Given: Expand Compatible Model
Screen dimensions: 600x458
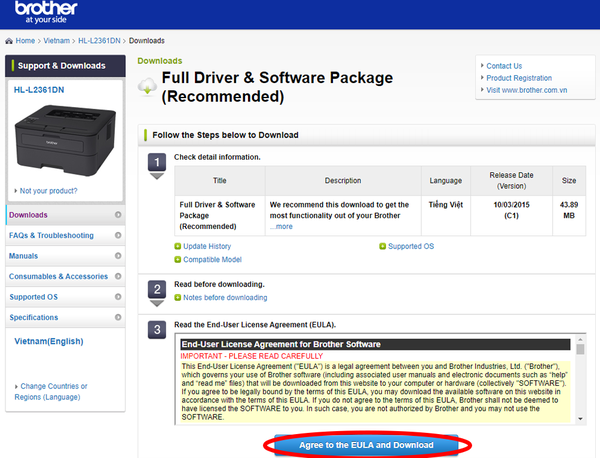Looking at the screenshot, I should pyautogui.click(x=212, y=259).
